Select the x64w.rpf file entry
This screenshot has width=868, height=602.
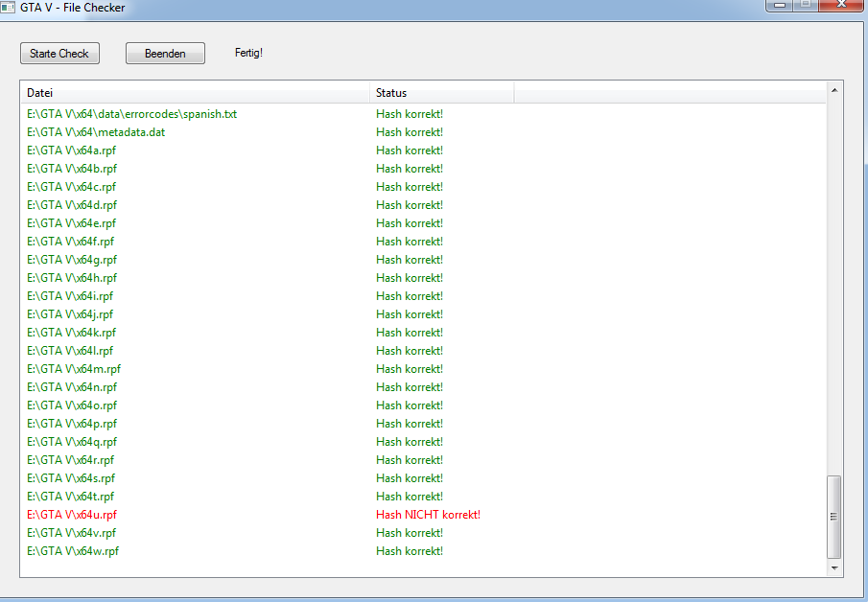click(x=73, y=552)
